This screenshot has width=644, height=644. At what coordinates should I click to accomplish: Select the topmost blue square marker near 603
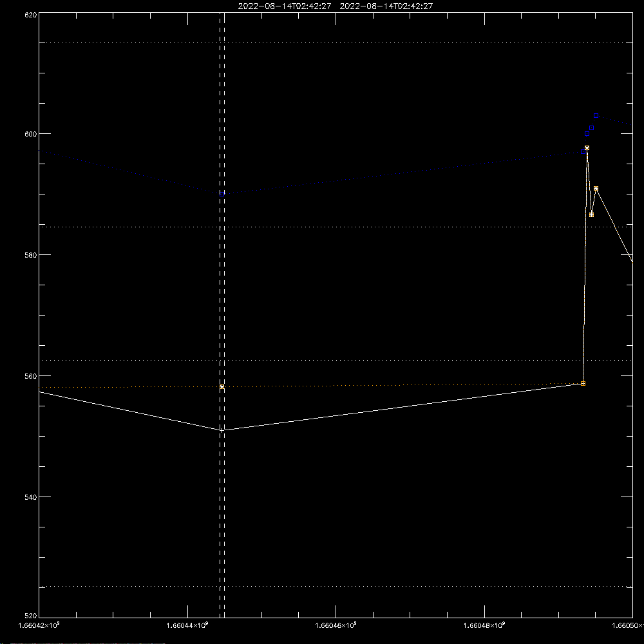click(596, 116)
